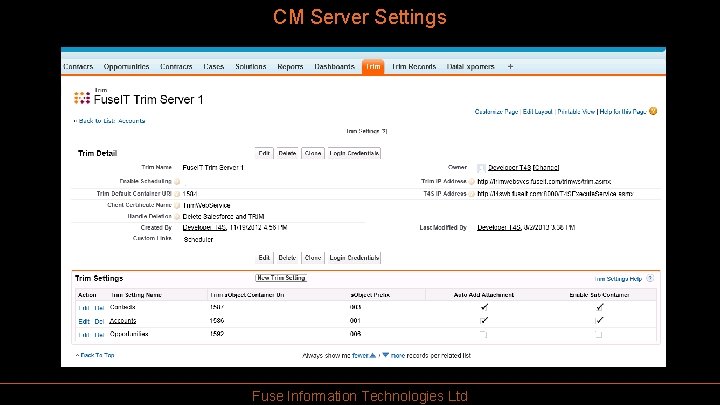Delete the Opportunities trim setting
The image size is (720, 405).
[99, 335]
